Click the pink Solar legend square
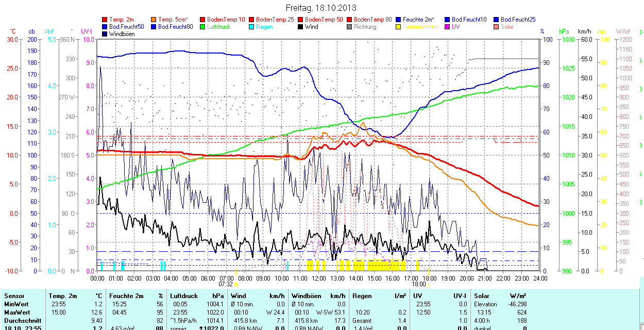644x330 pixels. click(496, 27)
